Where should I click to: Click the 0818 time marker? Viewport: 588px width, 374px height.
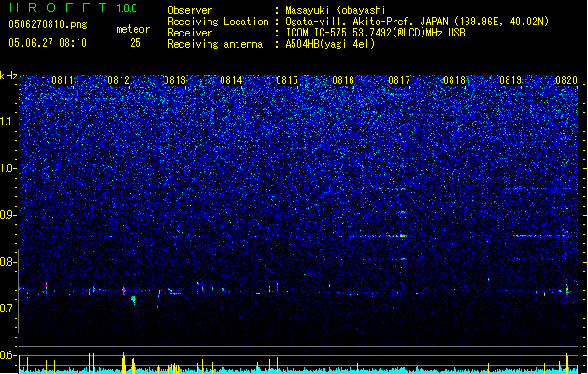454,80
